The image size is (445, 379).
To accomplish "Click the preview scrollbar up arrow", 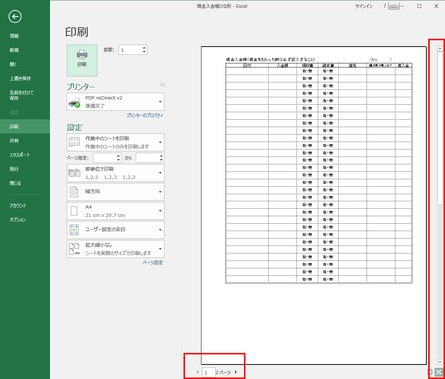I will click(x=440, y=49).
